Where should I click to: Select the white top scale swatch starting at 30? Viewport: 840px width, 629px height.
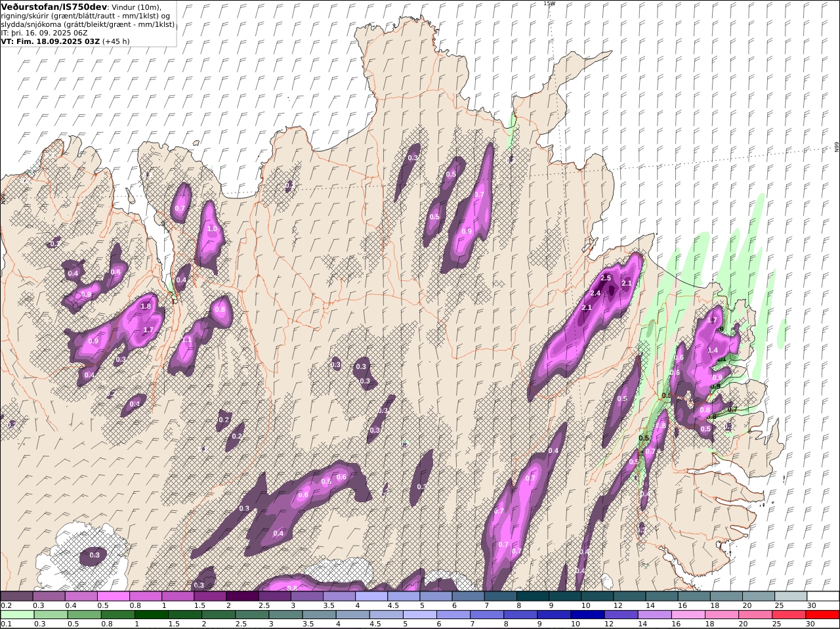coord(824,596)
